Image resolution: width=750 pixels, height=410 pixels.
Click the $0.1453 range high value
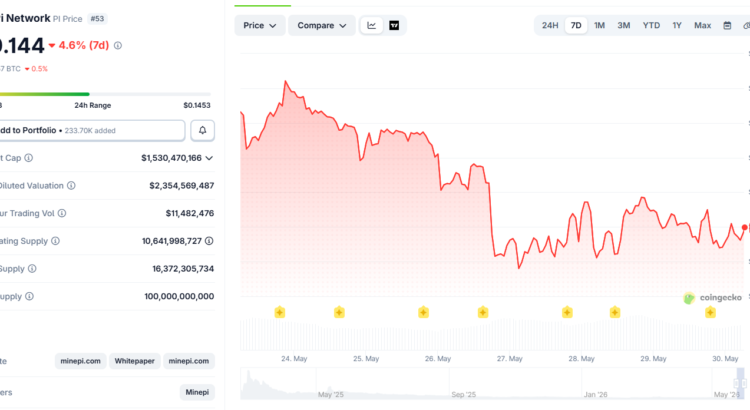197,105
